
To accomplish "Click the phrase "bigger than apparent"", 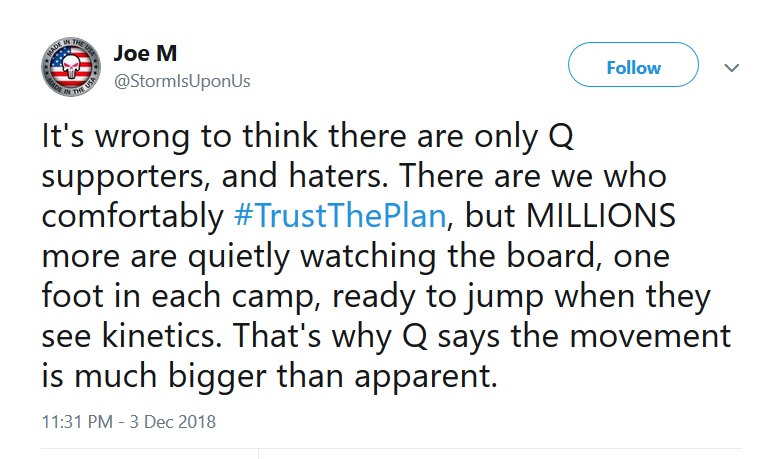I will tap(333, 377).
